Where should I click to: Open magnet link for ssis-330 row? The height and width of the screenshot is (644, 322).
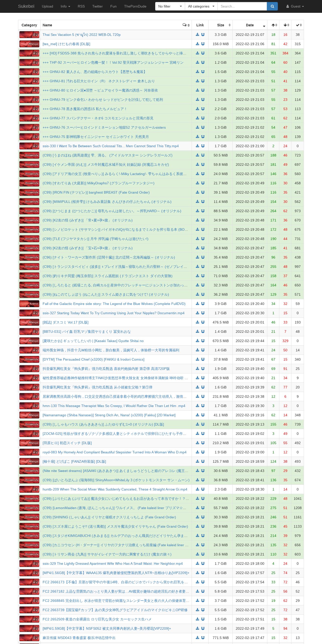tap(203, 146)
